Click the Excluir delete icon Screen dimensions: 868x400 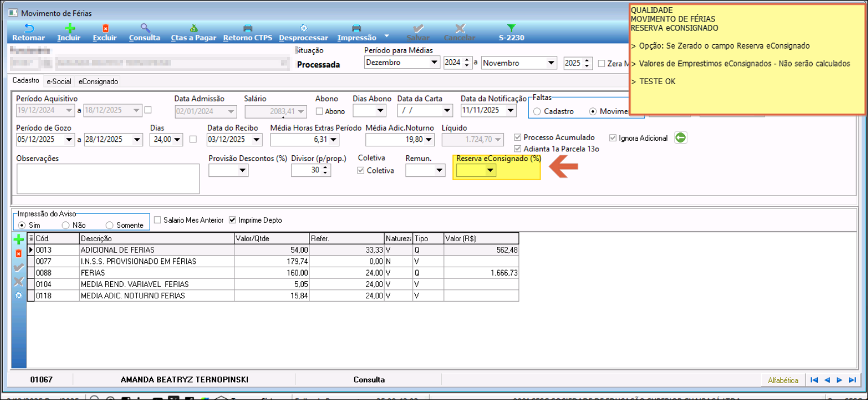click(104, 28)
